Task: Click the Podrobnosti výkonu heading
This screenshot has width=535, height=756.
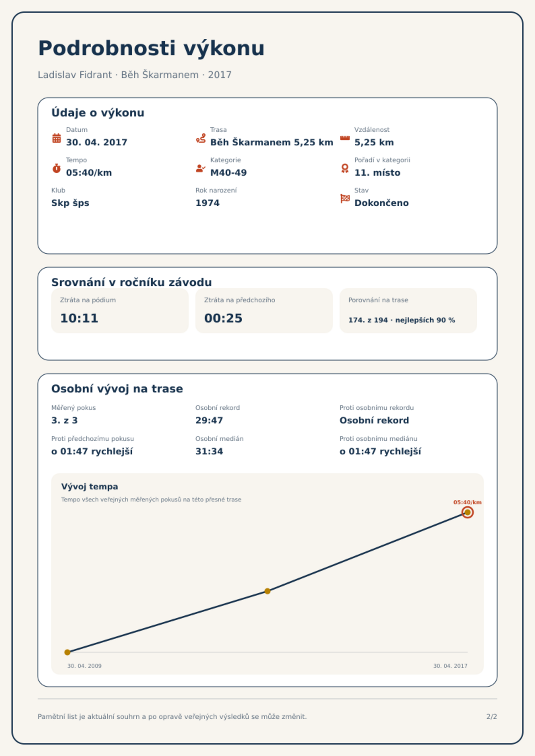Action: tap(151, 48)
